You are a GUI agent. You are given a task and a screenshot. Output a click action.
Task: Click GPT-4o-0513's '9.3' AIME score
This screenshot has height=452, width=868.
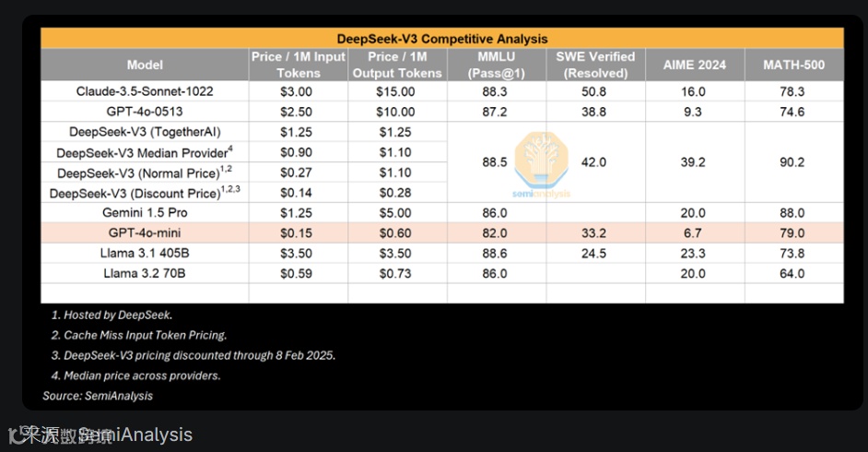click(693, 112)
